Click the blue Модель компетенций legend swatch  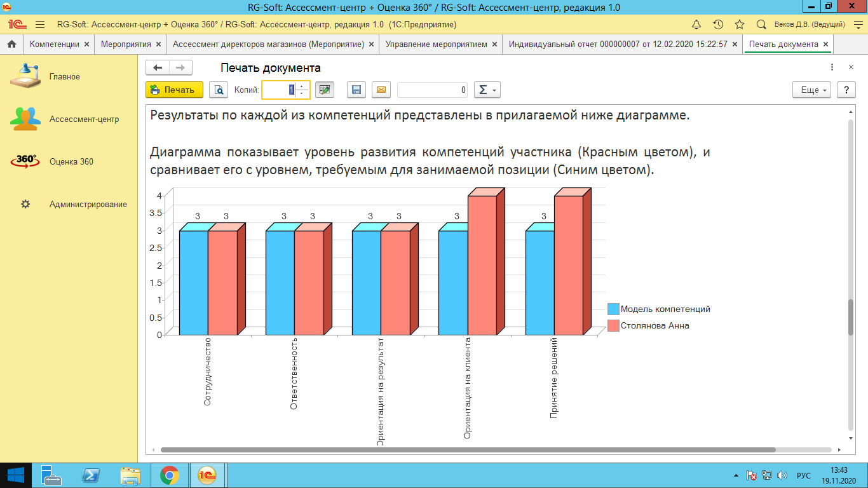click(x=613, y=309)
